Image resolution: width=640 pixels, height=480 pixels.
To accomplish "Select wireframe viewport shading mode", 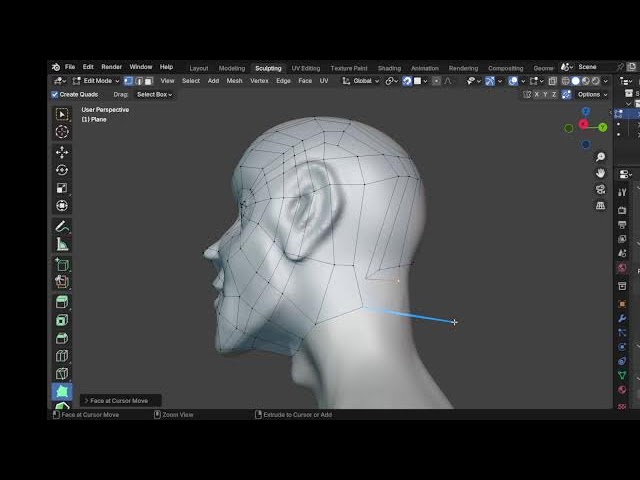I will pyautogui.click(x=566, y=81).
